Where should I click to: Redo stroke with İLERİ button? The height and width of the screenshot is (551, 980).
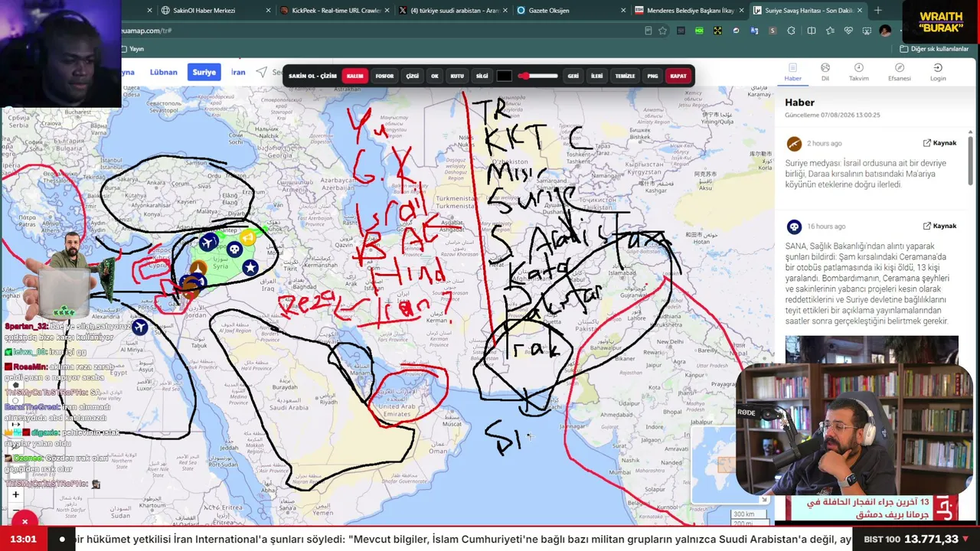click(597, 76)
